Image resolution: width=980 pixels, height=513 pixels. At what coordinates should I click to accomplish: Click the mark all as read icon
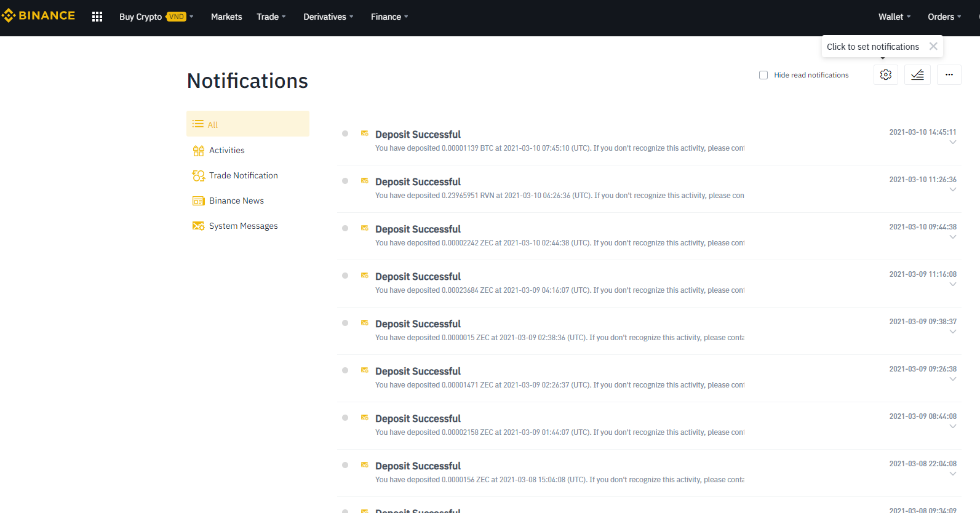(917, 74)
